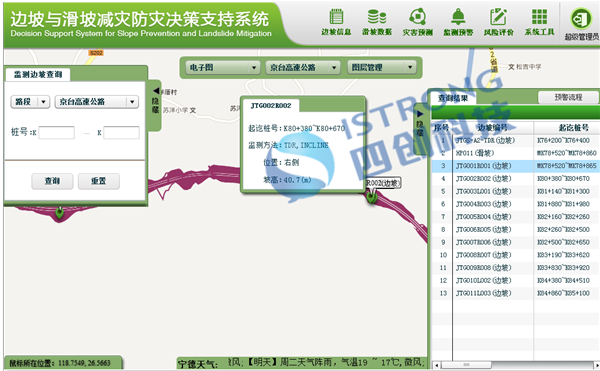Viewport: 600px width, 371px height.
Task: Click the green slope marker under R002(边坡) label
Action: pyautogui.click(x=371, y=197)
